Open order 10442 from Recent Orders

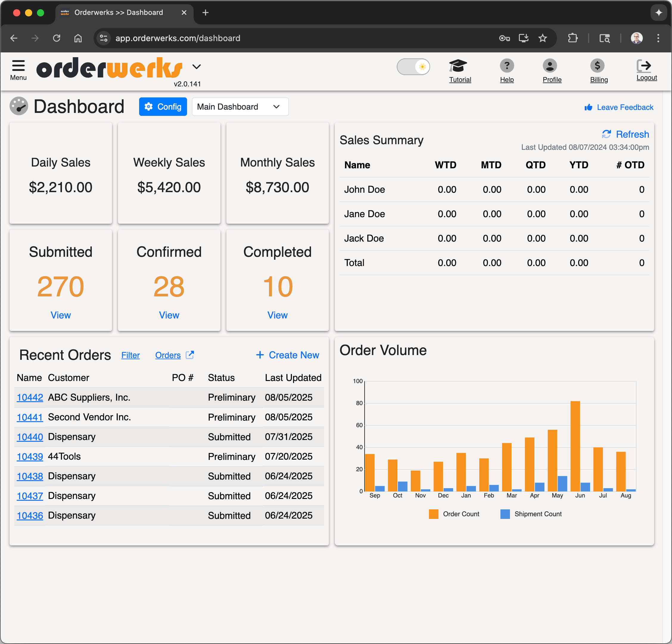coord(29,397)
